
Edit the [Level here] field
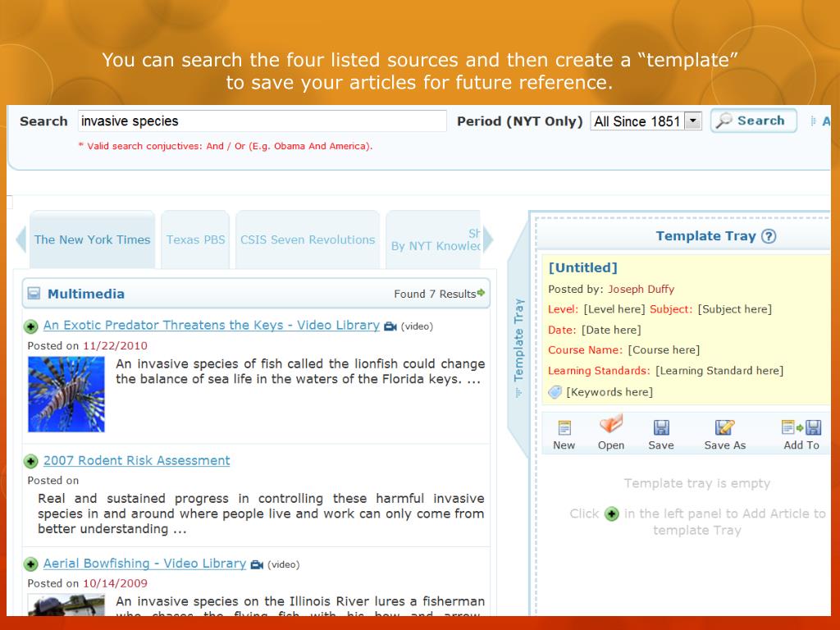point(614,309)
